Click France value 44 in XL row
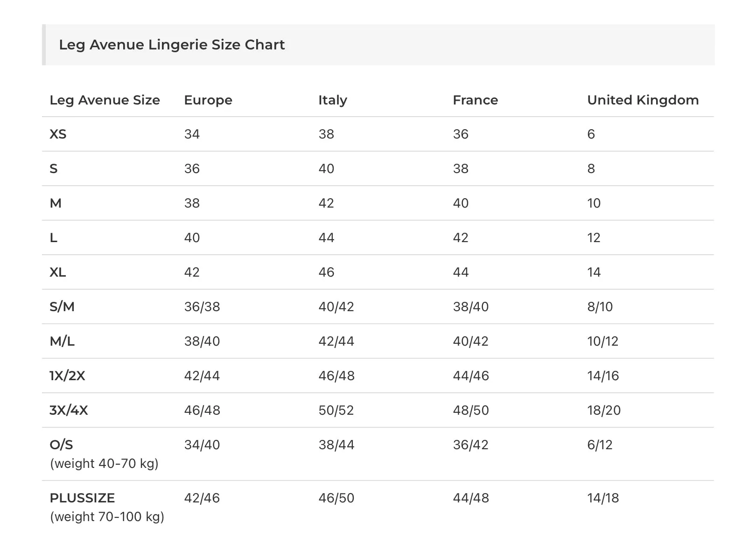Screen dimensions: 756x550 click(461, 272)
